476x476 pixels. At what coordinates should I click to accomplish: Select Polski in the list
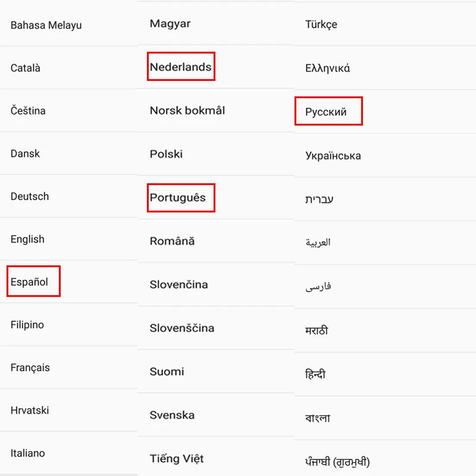(166, 154)
